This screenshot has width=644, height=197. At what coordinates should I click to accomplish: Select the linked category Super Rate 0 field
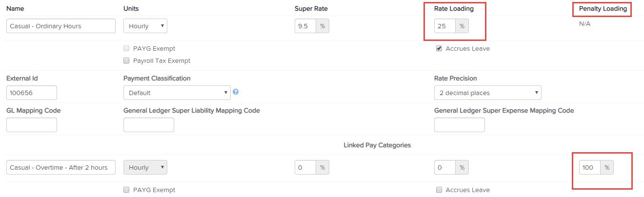click(305, 167)
